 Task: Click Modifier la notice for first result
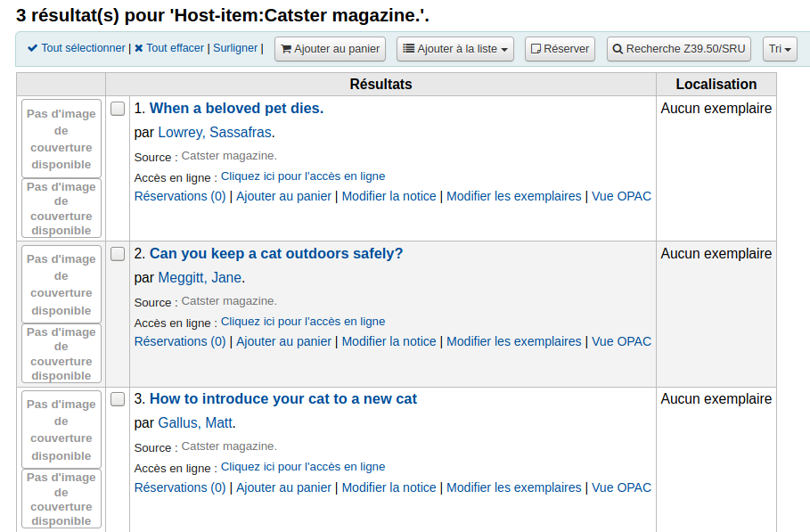[x=389, y=196]
